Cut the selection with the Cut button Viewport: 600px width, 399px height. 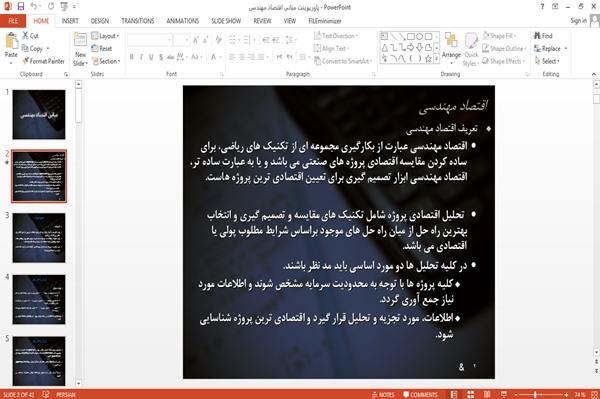pyautogui.click(x=30, y=36)
